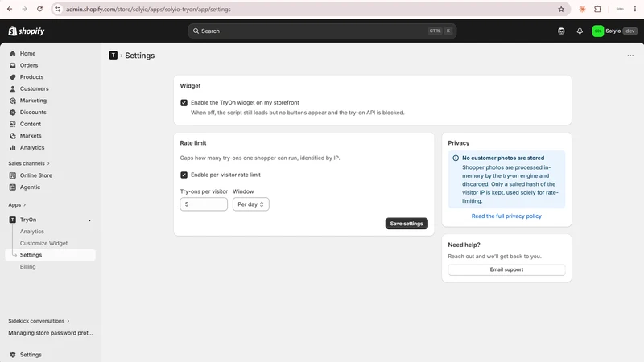Click the browser forward arrow
The width and height of the screenshot is (644, 362).
pos(25,9)
